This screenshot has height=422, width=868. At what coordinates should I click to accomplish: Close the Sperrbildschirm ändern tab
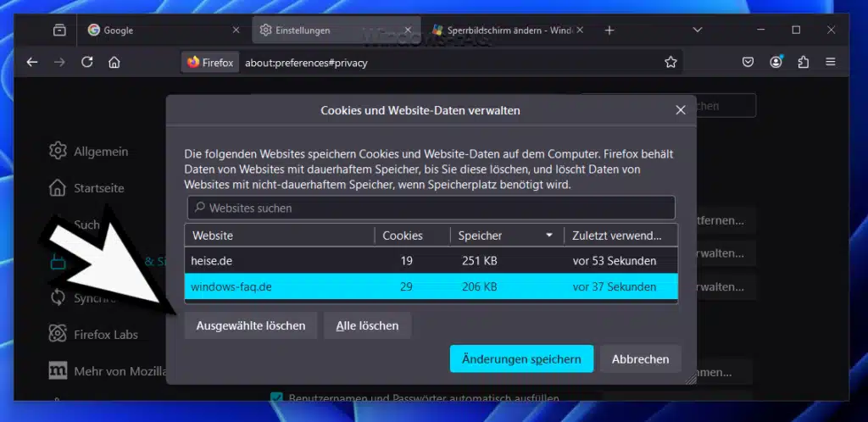(x=580, y=30)
